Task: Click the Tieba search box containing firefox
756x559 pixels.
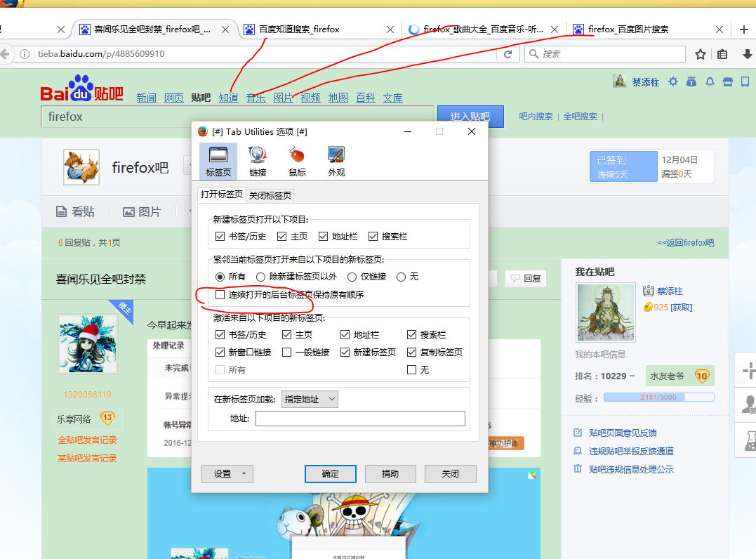Action: (x=237, y=117)
